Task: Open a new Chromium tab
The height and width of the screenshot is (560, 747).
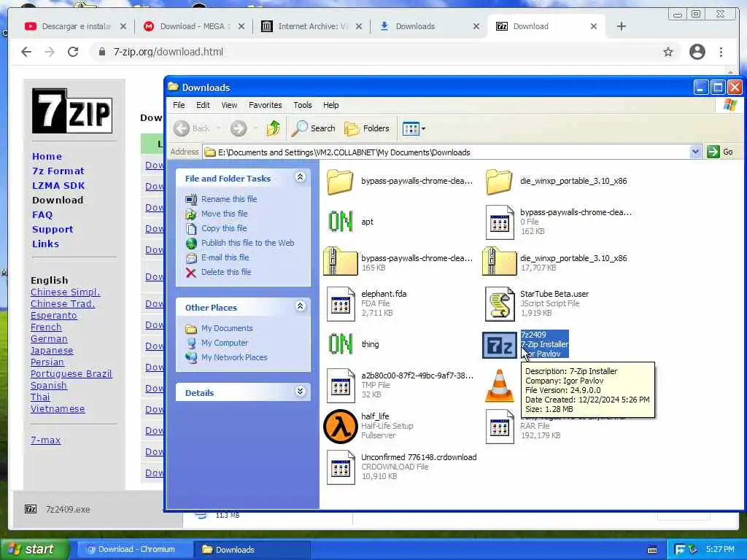Action: pyautogui.click(x=622, y=26)
